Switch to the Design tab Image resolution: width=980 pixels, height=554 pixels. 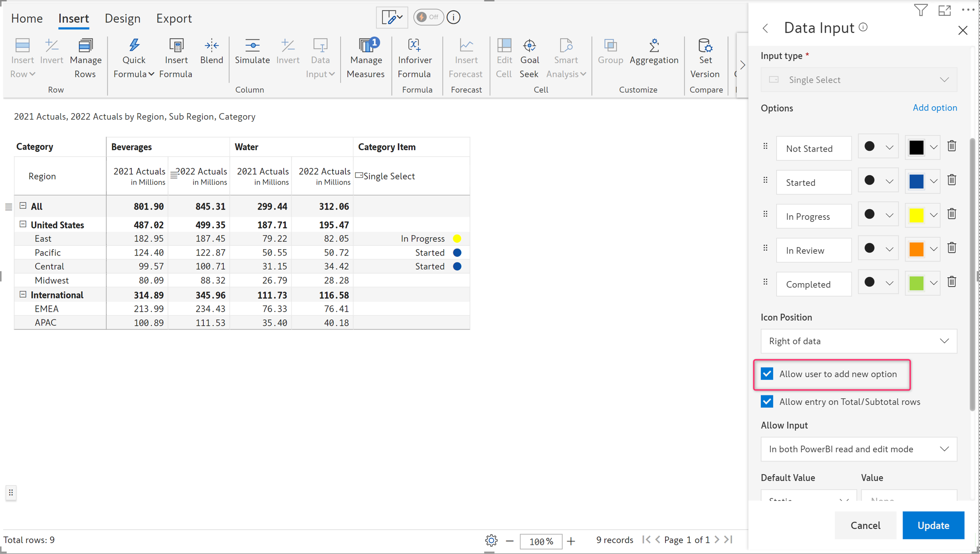[122, 18]
